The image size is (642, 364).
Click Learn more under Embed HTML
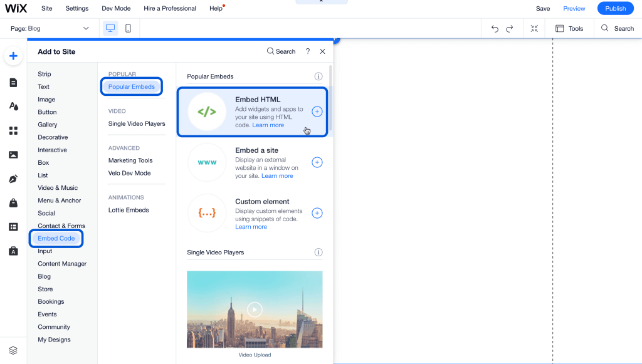point(268,125)
